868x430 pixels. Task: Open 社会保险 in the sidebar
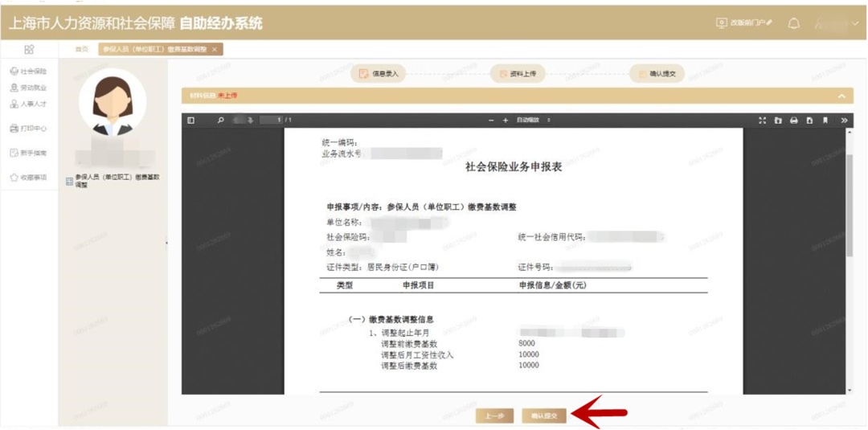coord(29,72)
